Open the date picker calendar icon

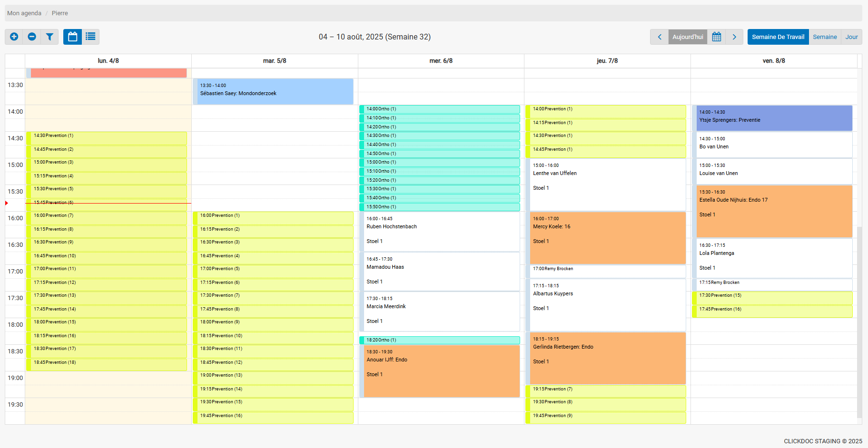pos(717,37)
